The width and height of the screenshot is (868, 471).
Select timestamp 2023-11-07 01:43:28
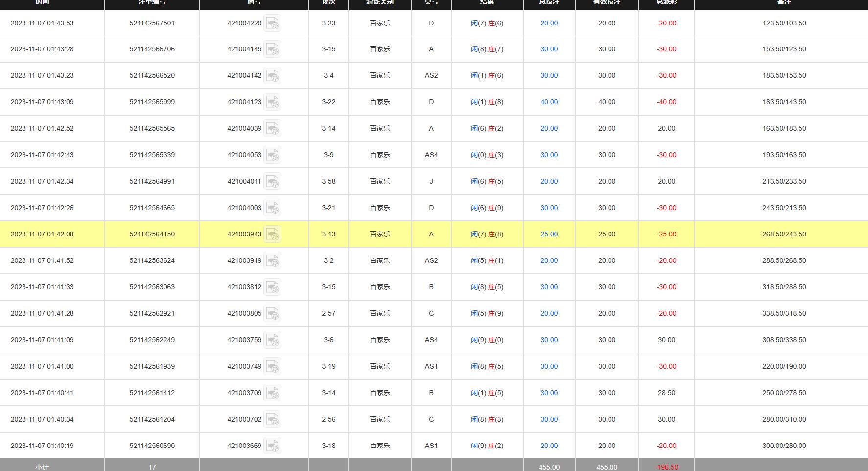(42, 49)
